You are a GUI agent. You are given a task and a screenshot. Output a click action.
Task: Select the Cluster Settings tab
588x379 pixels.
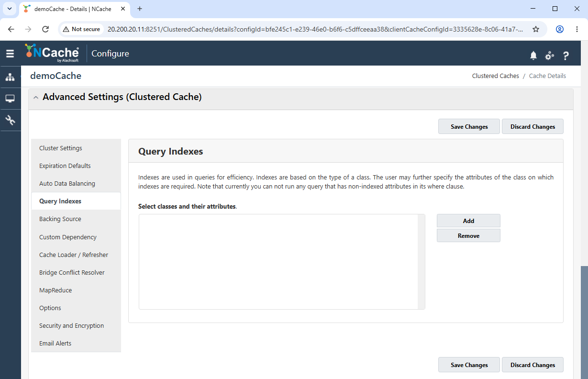point(76,148)
